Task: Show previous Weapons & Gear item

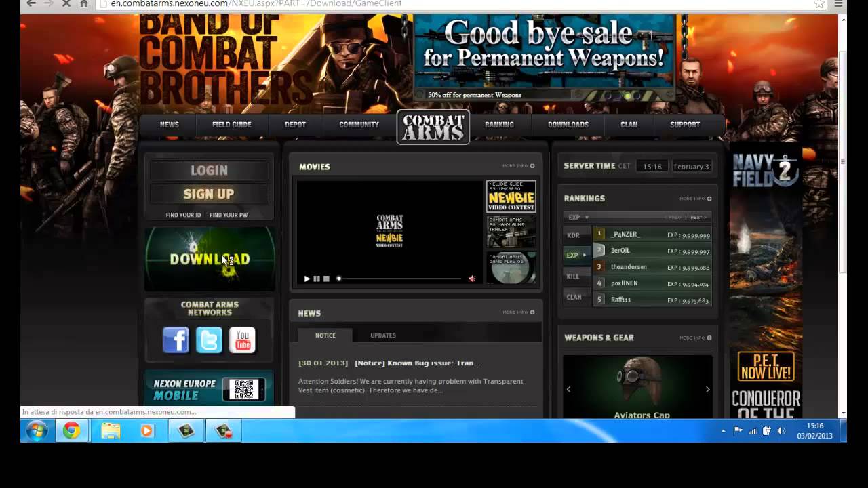Action: coord(568,389)
